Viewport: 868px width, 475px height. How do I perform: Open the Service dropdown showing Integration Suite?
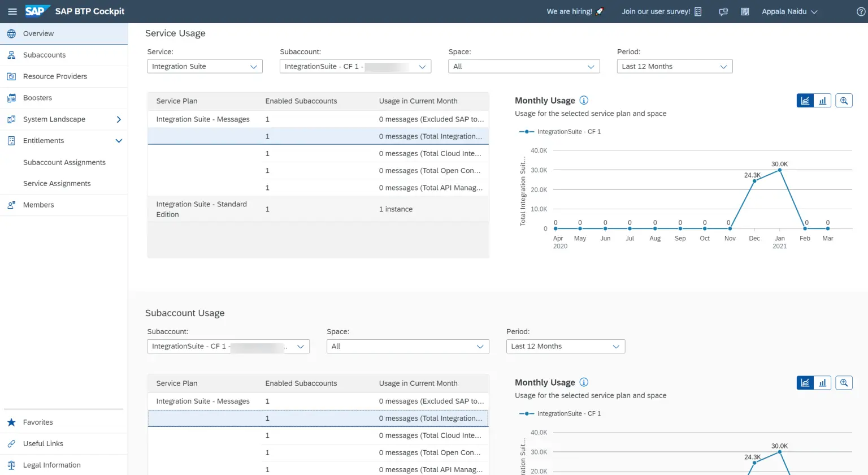(x=205, y=66)
